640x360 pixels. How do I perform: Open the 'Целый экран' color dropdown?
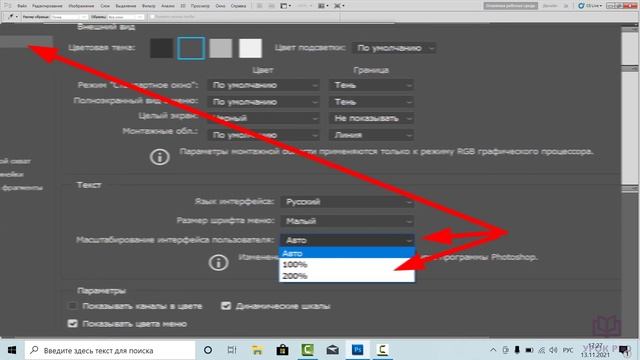pos(263,118)
